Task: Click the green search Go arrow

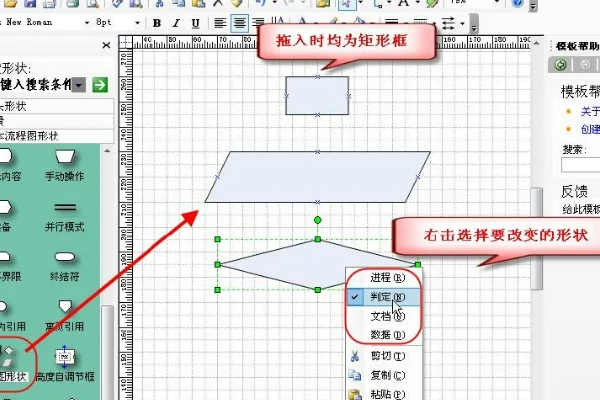Action: click(x=100, y=85)
